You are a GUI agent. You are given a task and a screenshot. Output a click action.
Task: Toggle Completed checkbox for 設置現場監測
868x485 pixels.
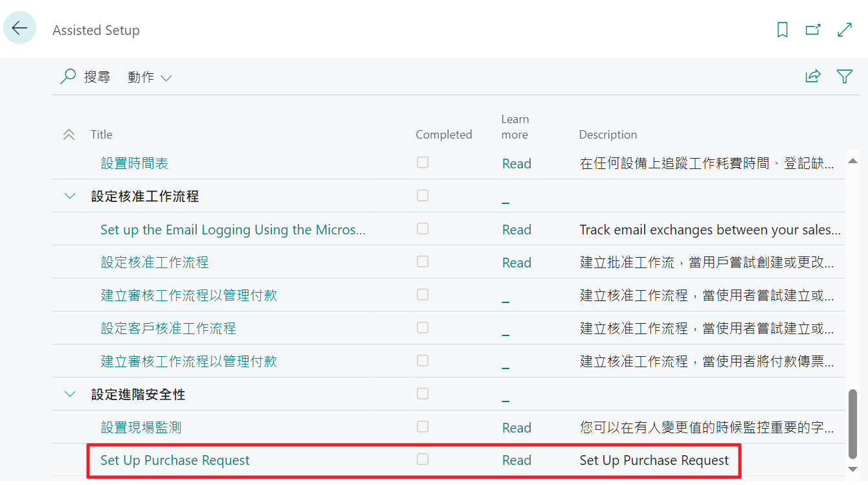(423, 427)
